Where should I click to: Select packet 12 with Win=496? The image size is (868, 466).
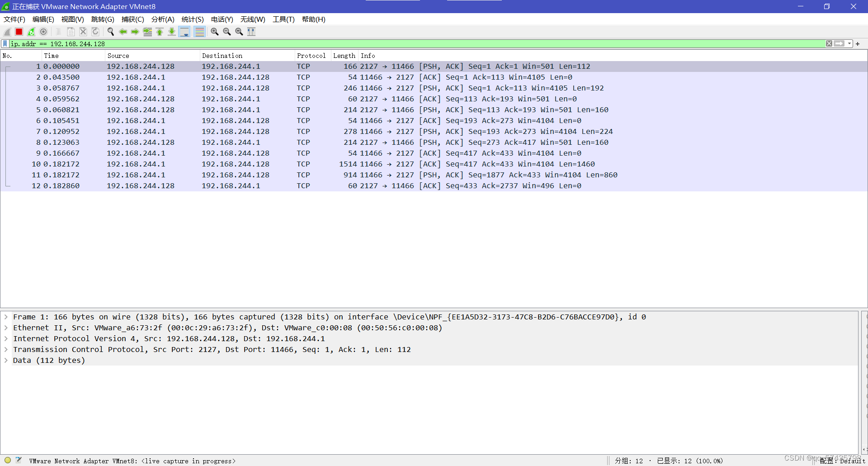(434, 186)
